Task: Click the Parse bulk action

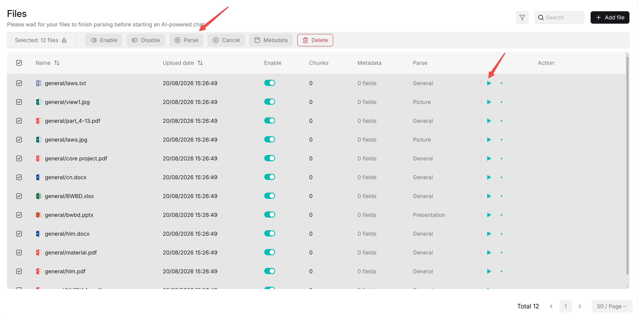Action: click(186, 40)
